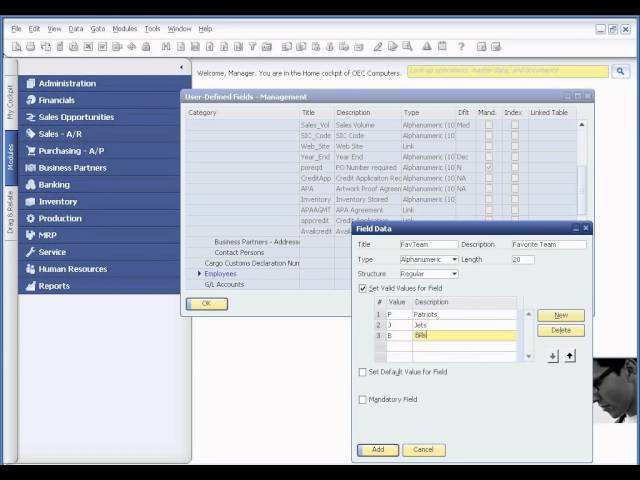Open Form Settings pencil icon
Screen dimensions: 640x480
pyautogui.click(x=378, y=47)
